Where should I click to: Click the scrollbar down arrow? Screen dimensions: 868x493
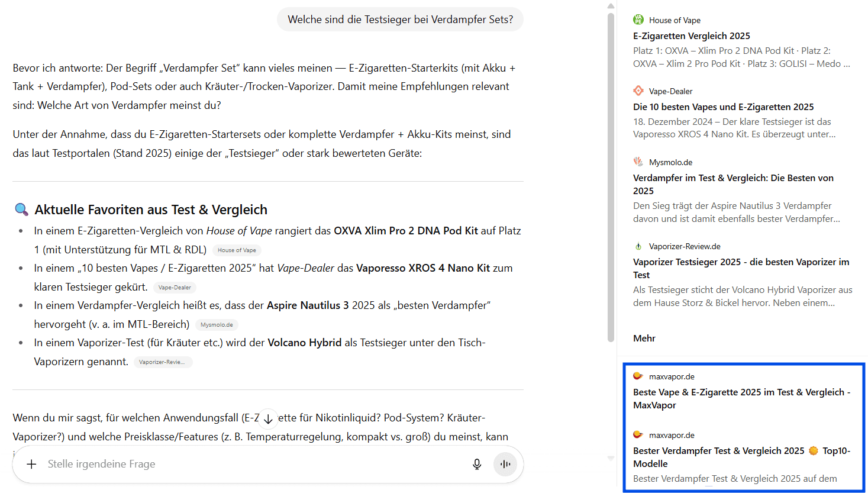pyautogui.click(x=611, y=458)
